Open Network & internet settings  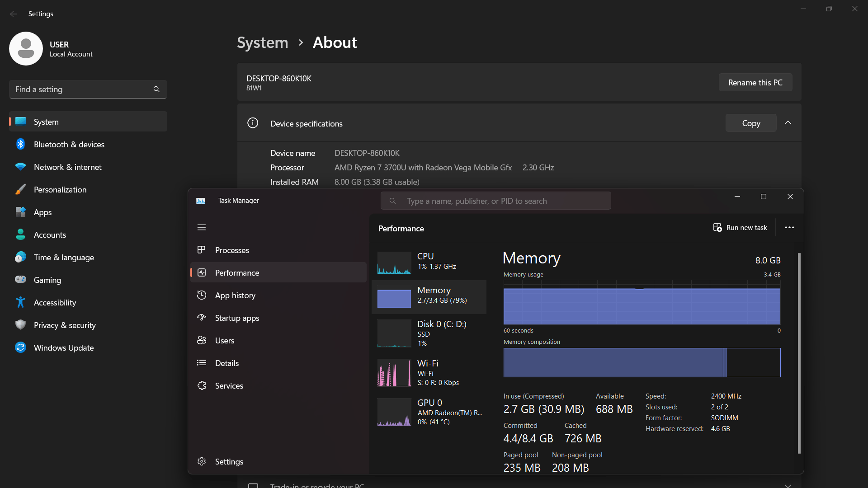pos(88,167)
